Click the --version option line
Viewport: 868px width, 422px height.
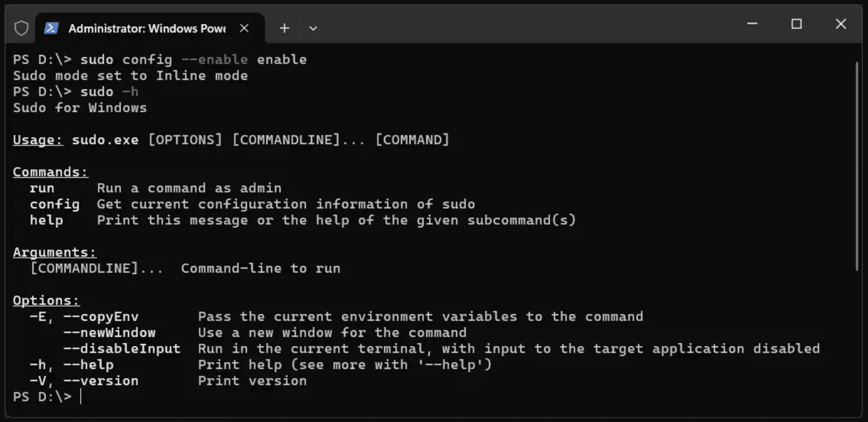(x=100, y=380)
